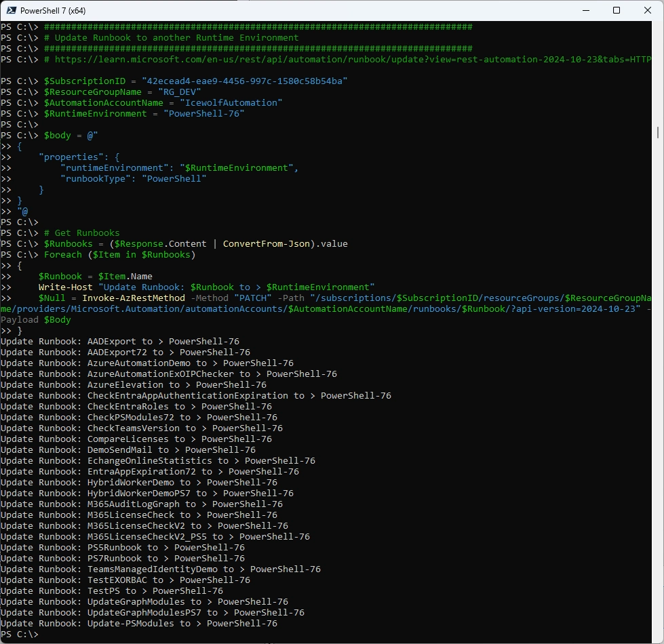Image resolution: width=664 pixels, height=644 pixels.
Task: Click the 'PowerShell 7 (x64)' window title
Action: pyautogui.click(x=53, y=11)
